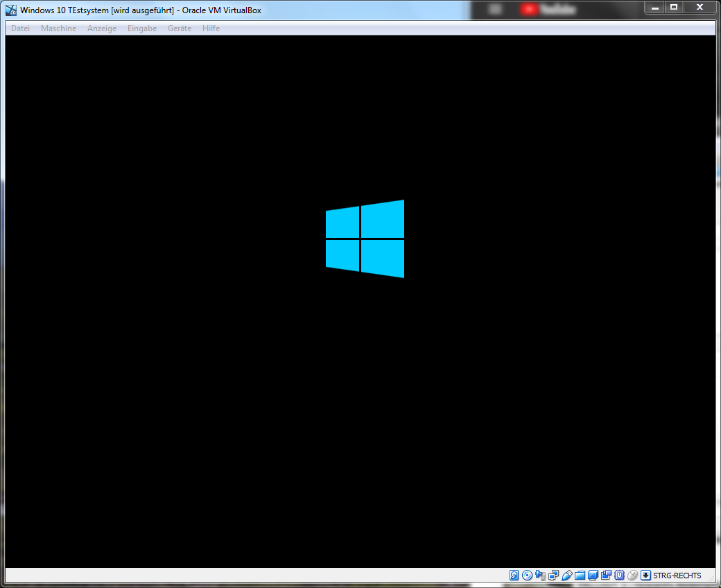The image size is (721, 588).
Task: Click the hard disk activity status icon
Action: tap(514, 576)
